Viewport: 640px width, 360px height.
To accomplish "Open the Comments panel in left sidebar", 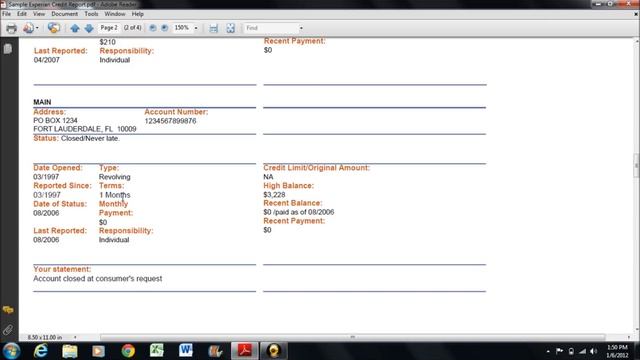I will [8, 310].
